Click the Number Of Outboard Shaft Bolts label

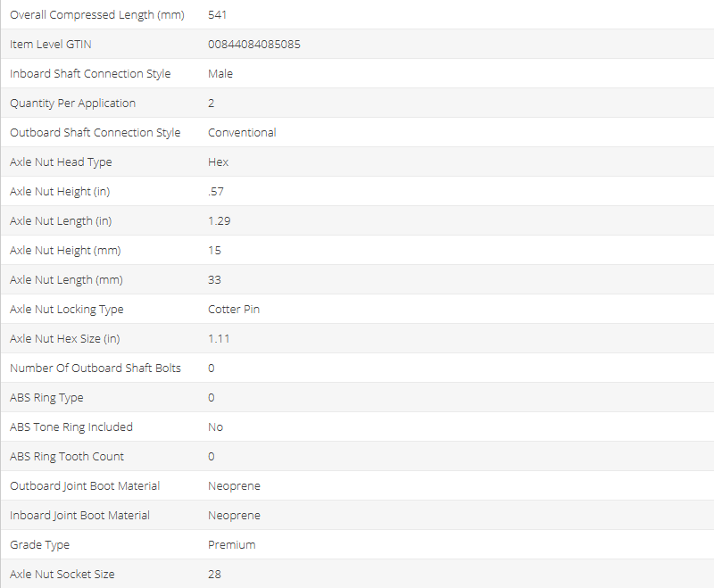tap(95, 368)
